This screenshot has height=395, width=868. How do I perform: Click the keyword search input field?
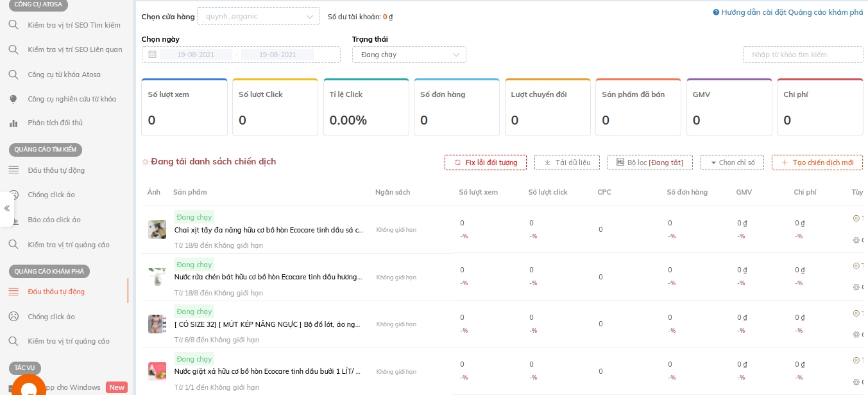803,55
